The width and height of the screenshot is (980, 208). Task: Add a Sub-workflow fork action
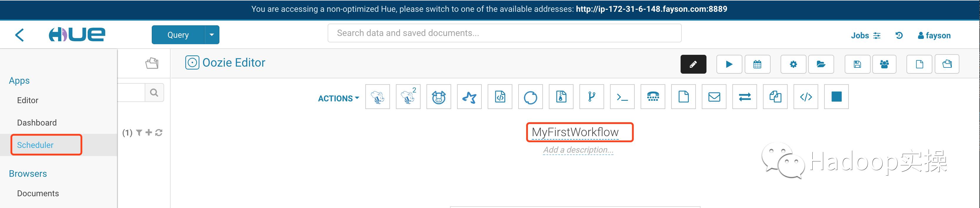point(591,97)
